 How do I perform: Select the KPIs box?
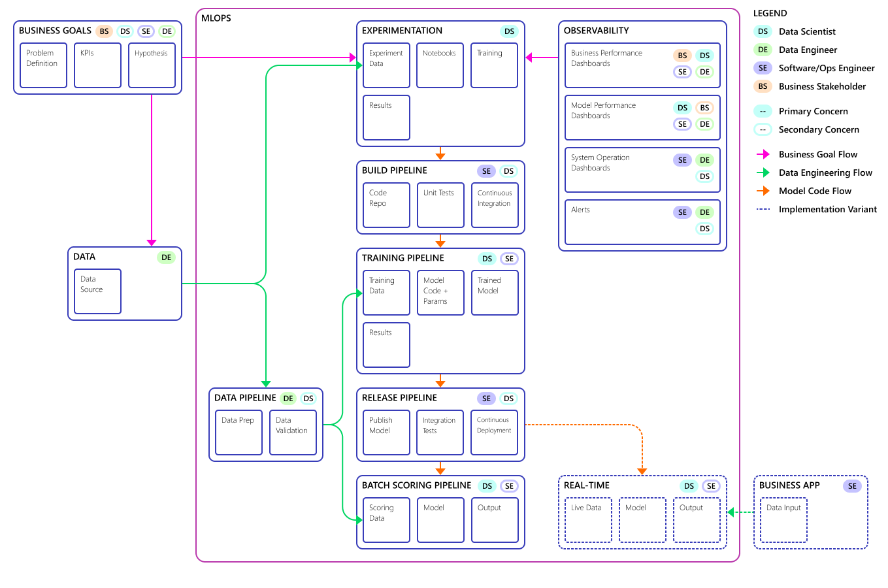coord(97,65)
